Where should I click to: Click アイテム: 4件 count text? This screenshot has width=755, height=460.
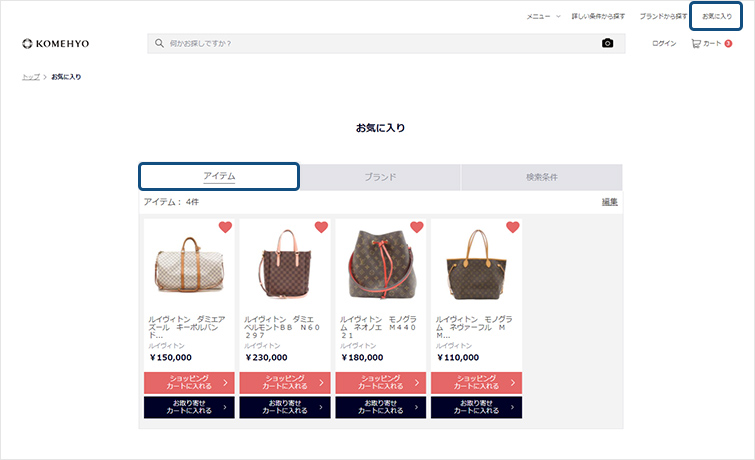[171, 202]
